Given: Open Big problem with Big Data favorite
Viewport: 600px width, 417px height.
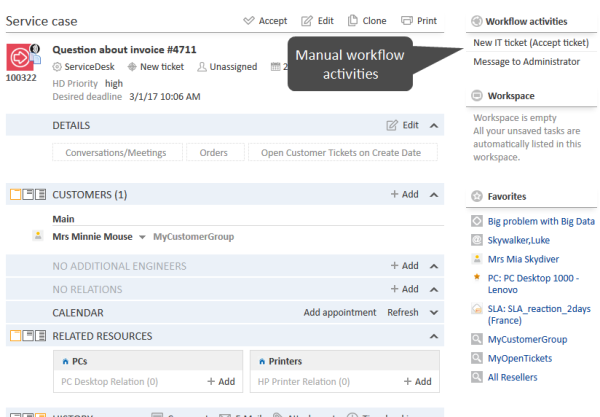Looking at the screenshot, I should point(478,221).
